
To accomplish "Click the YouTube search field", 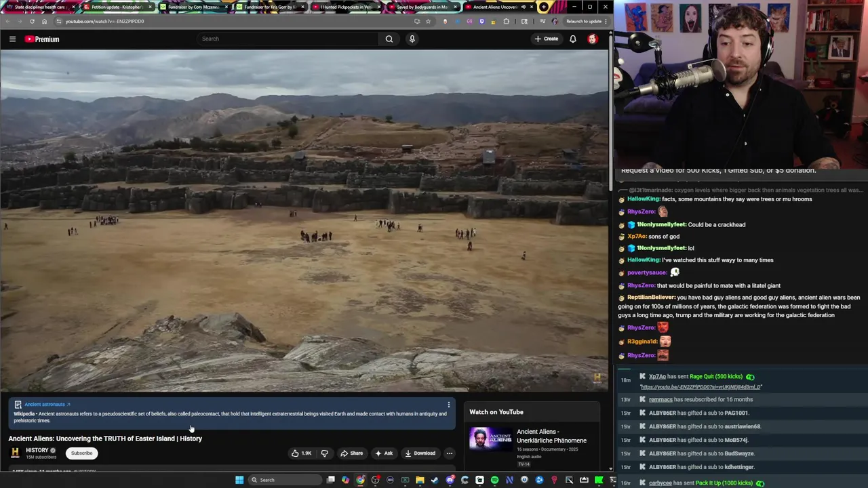I will (x=288, y=39).
